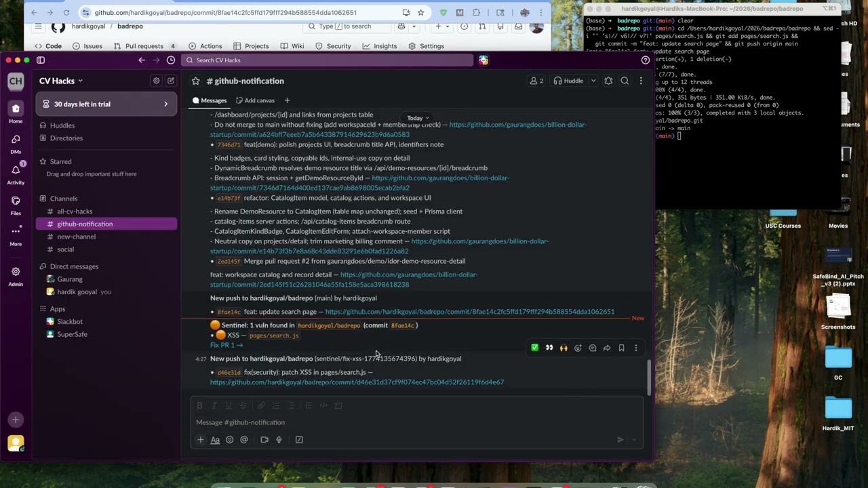Compose a new message
The height and width of the screenshot is (488, 868).
coord(171,81)
